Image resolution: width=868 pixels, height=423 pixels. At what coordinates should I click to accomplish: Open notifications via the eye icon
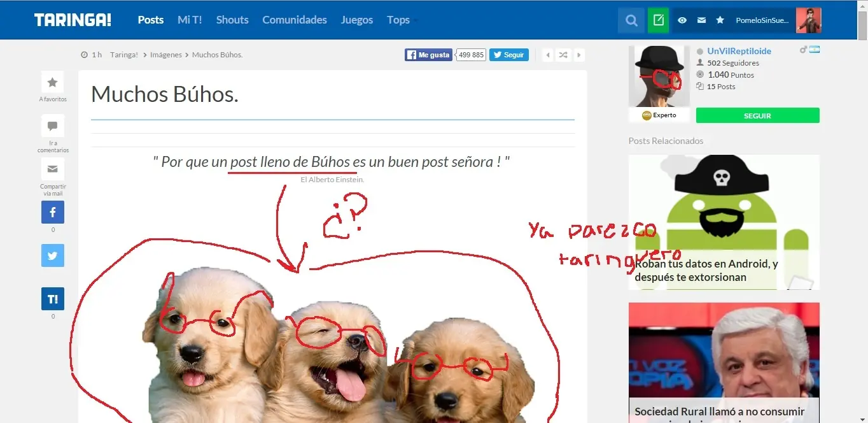coord(682,20)
